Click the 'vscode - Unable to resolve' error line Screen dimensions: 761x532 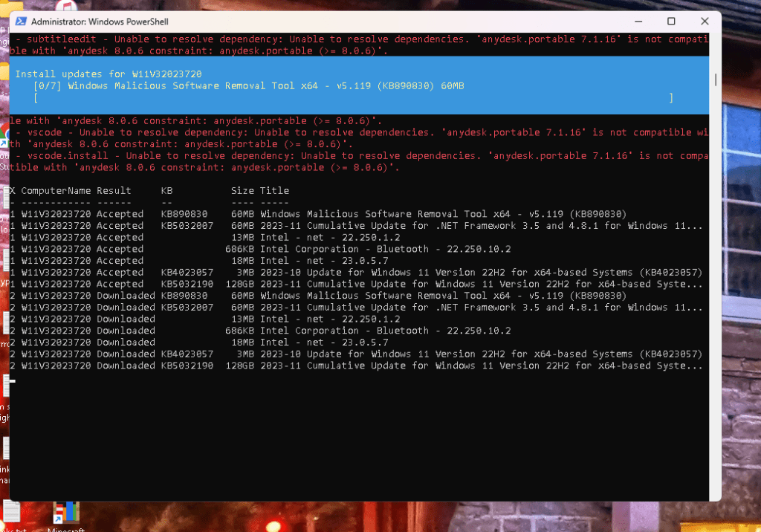point(359,138)
